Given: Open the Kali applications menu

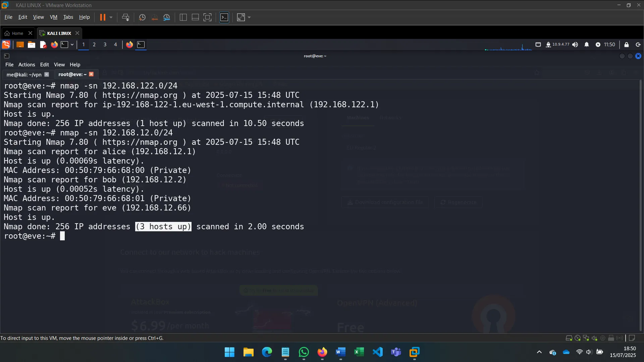Looking at the screenshot, I should pyautogui.click(x=6, y=45).
